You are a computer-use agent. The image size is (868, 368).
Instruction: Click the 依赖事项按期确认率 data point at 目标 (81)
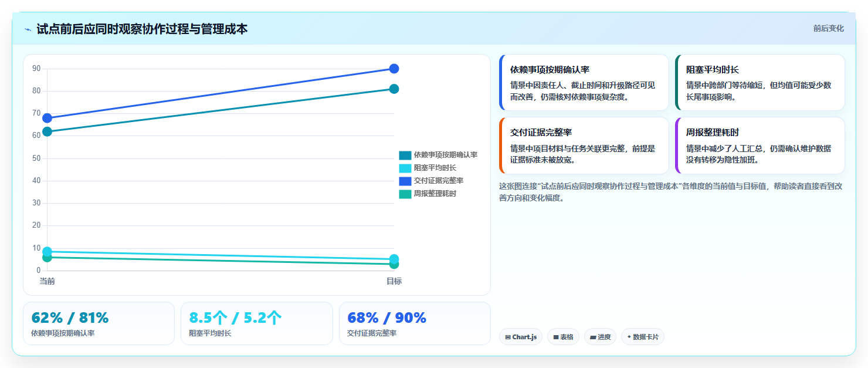(x=394, y=89)
